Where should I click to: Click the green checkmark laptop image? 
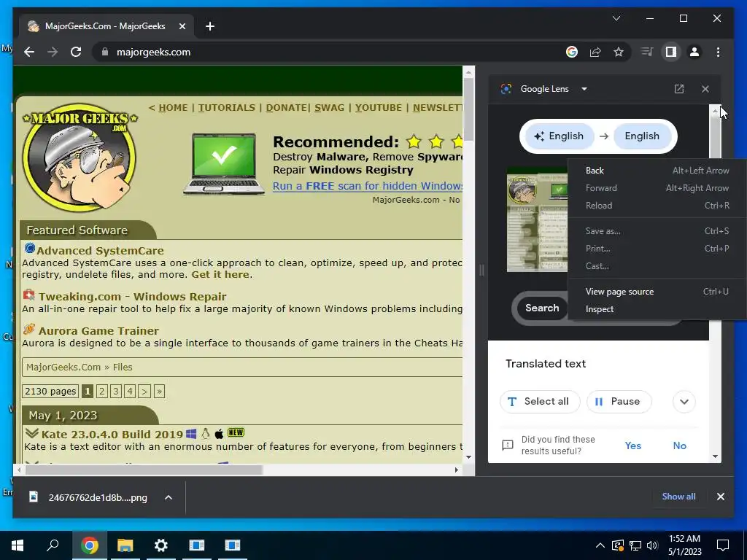[x=224, y=164]
